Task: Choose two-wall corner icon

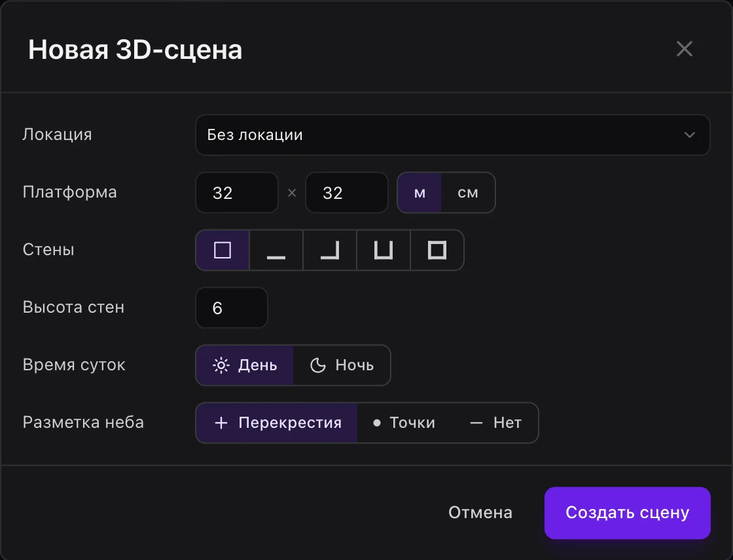Action: click(330, 250)
